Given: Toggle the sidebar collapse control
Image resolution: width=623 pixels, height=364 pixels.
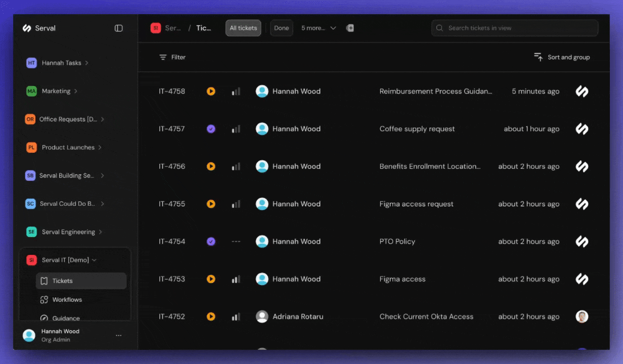Looking at the screenshot, I should coord(118,28).
